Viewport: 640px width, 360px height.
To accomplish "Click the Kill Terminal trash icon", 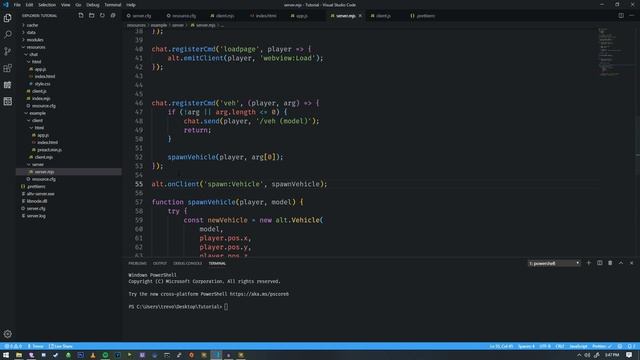I will click(x=610, y=263).
